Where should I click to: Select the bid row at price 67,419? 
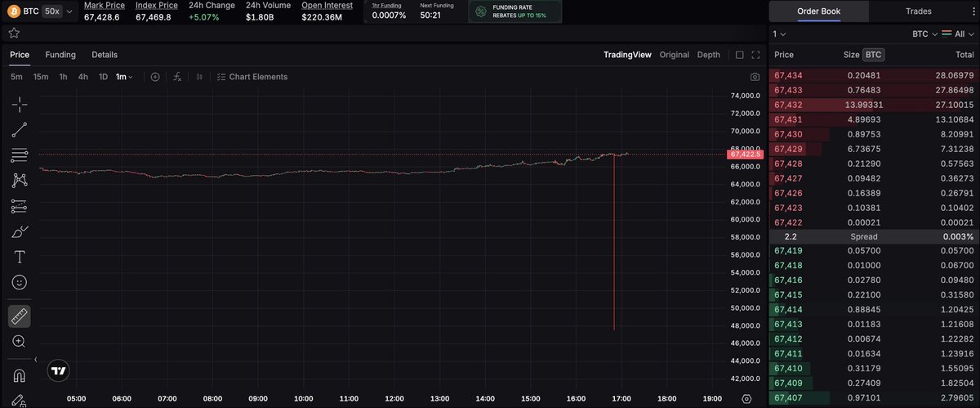click(874, 251)
